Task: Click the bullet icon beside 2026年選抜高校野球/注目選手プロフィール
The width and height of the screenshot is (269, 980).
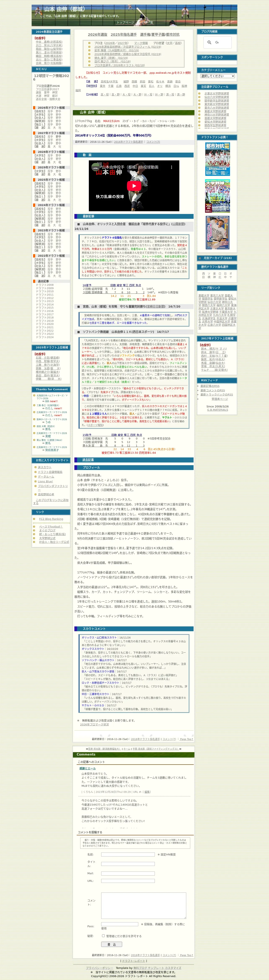Action: 89,47
